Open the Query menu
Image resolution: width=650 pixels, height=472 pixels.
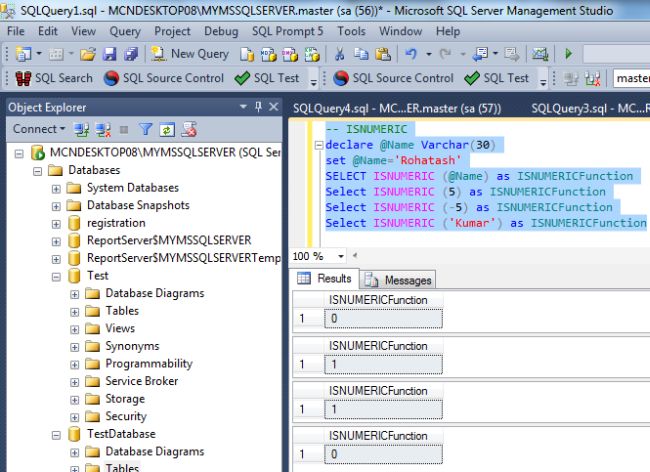pos(125,31)
